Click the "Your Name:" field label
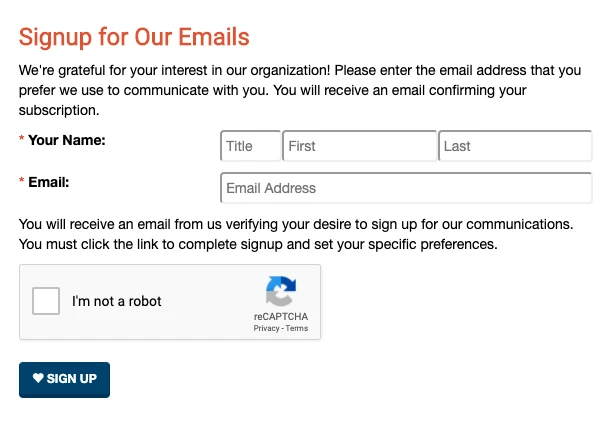The height and width of the screenshot is (424, 615). (67, 140)
